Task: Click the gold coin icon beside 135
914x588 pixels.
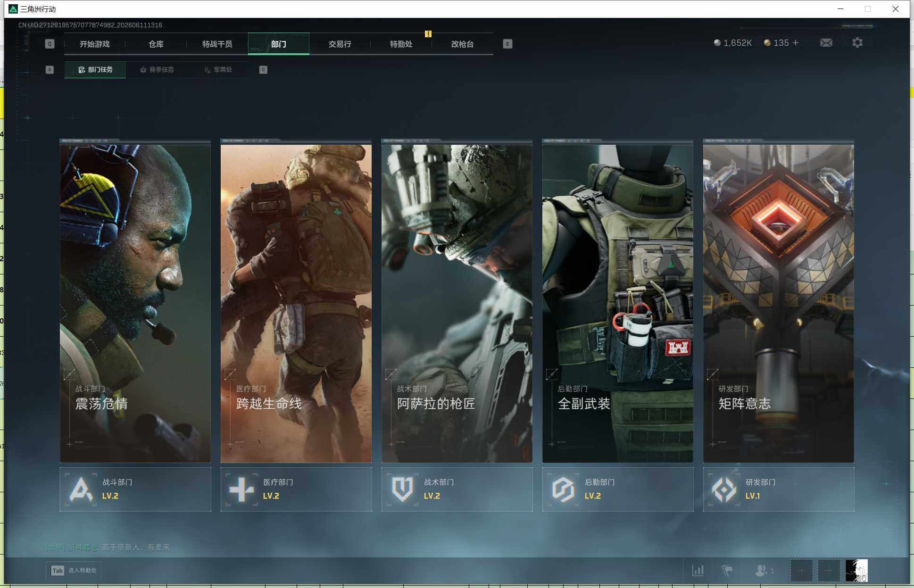Action: point(767,43)
